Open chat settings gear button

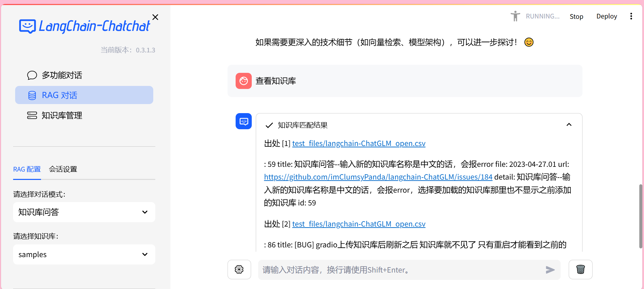coord(239,270)
